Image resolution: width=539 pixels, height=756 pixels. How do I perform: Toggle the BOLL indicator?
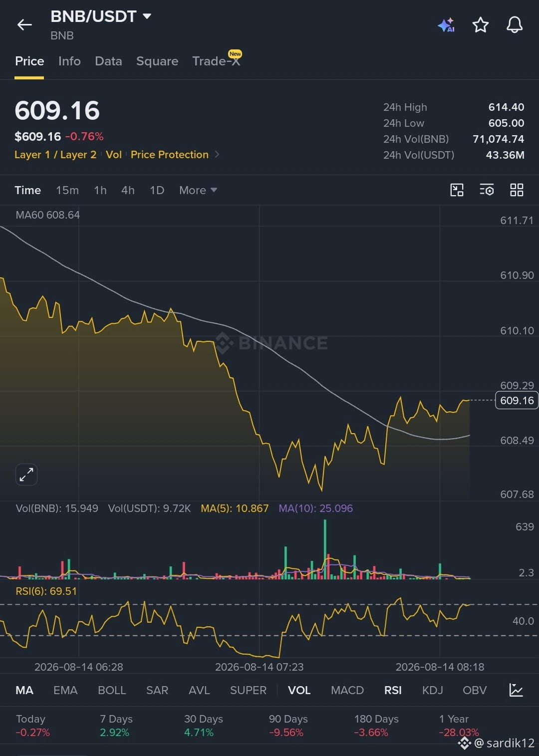click(112, 690)
